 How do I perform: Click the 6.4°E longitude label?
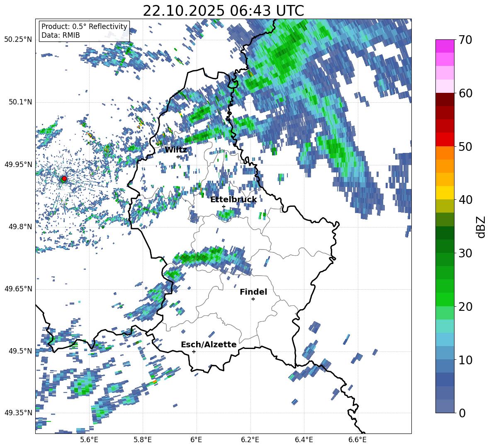(304, 440)
